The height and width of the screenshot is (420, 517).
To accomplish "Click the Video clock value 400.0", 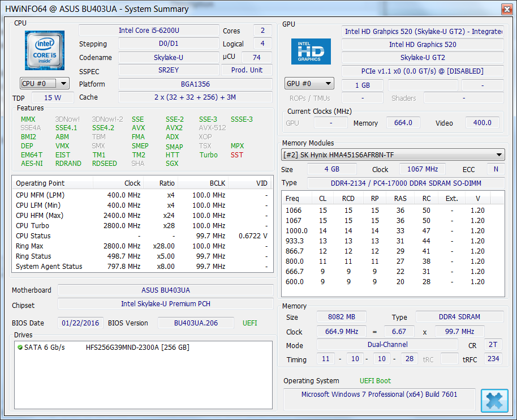I will click(482, 123).
